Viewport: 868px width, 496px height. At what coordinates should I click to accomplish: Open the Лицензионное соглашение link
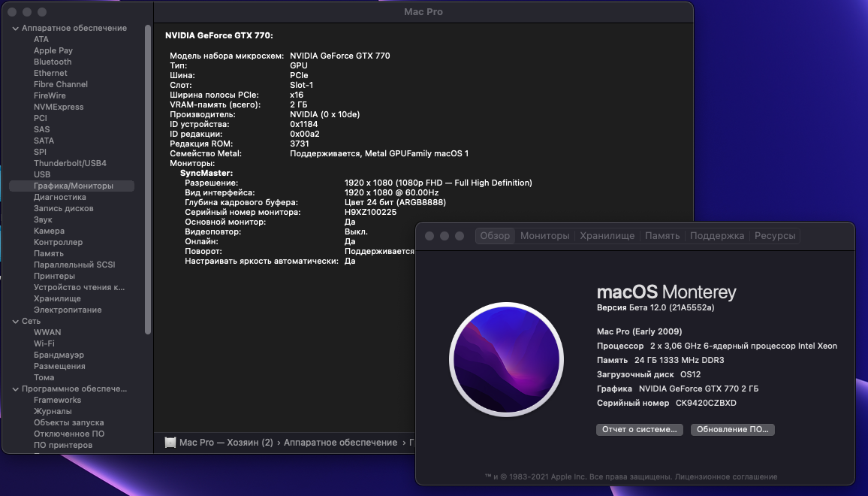coord(726,476)
